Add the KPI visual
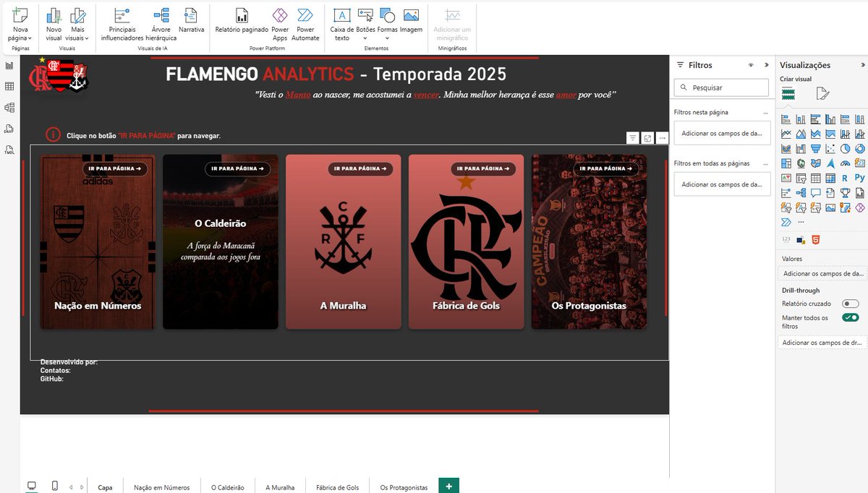 tap(786, 178)
